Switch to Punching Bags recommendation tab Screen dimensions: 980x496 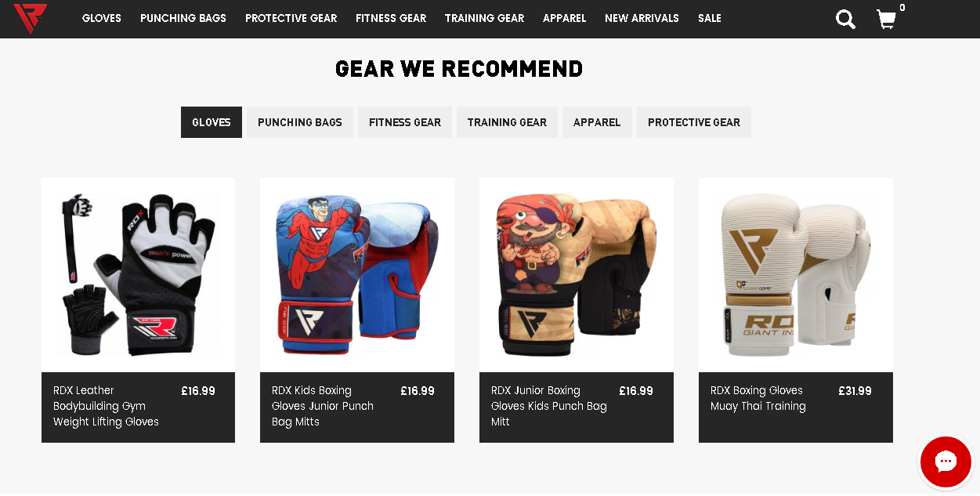click(300, 122)
